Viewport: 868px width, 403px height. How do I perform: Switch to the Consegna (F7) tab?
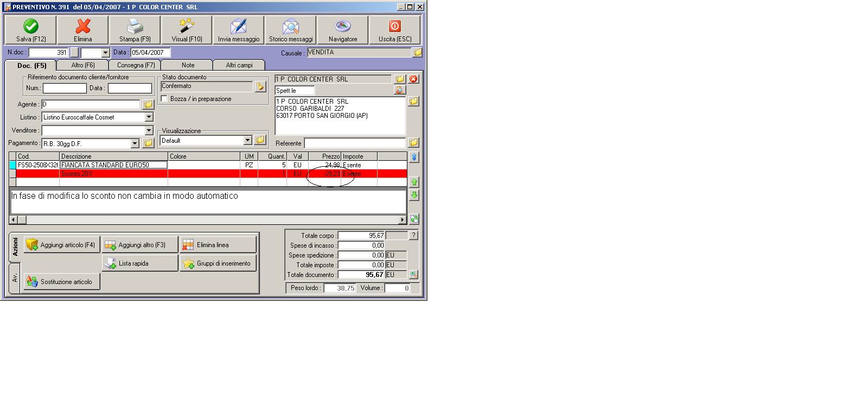point(136,65)
